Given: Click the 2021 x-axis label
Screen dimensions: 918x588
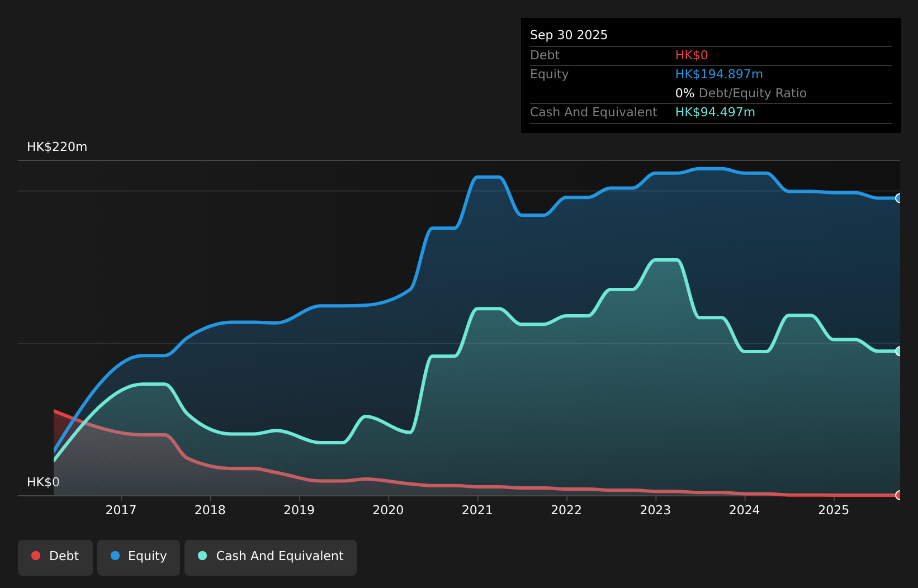Looking at the screenshot, I should pos(477,510).
